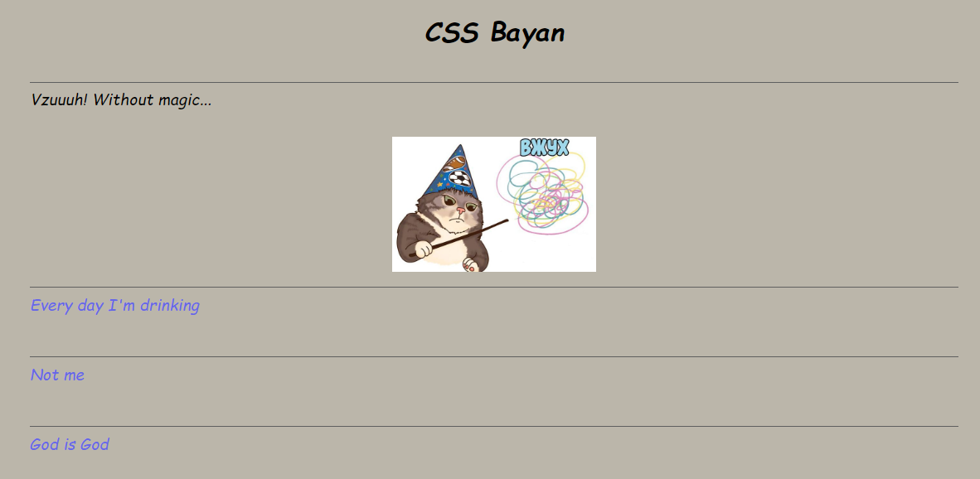Viewport: 980px width, 479px height.
Task: Click the "Vzuuuh! Without magic..." heading
Action: point(121,100)
